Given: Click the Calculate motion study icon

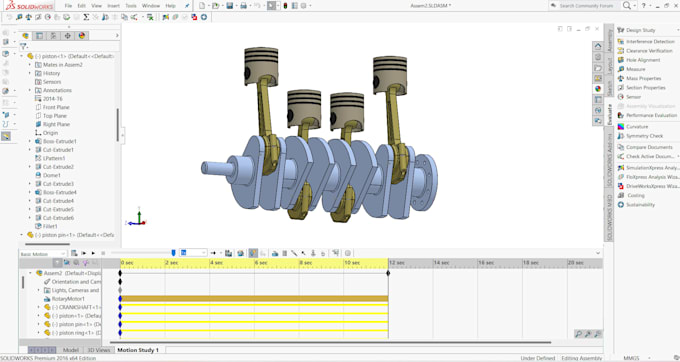Looking at the screenshot, I should pyautogui.click(x=74, y=253).
